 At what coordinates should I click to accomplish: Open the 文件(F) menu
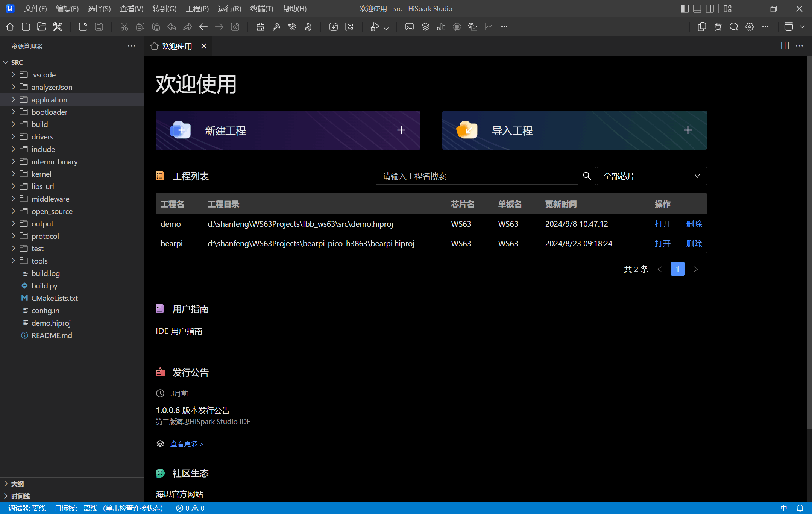pyautogui.click(x=35, y=9)
